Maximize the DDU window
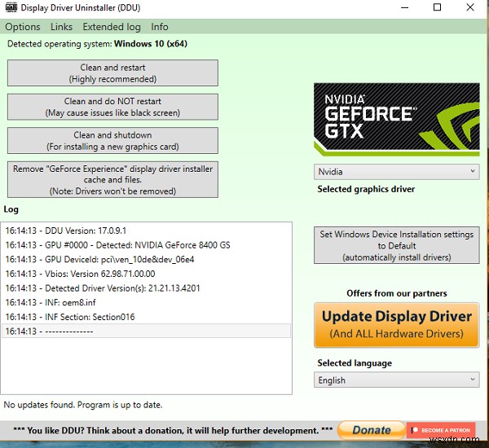The image size is (489, 448). [x=437, y=7]
